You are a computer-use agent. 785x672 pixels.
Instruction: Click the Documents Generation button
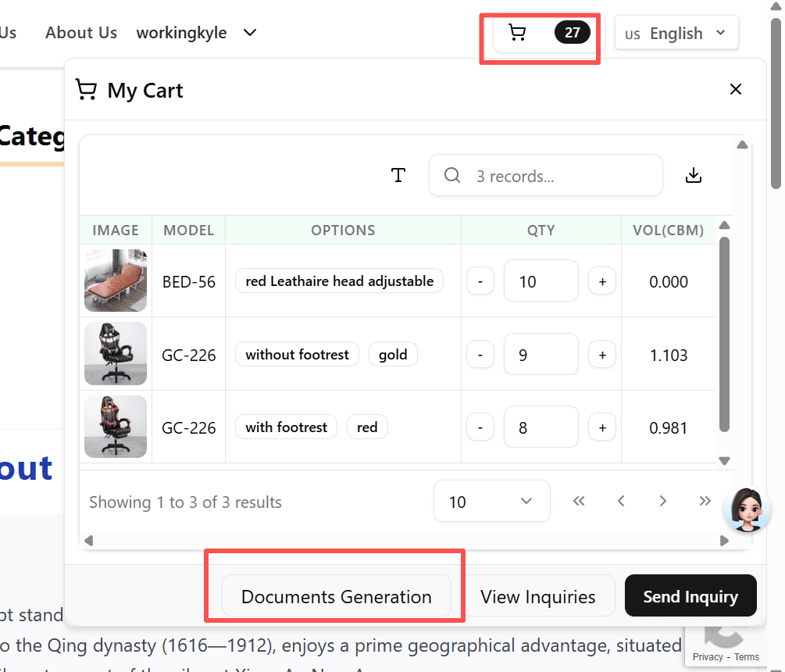(x=337, y=596)
